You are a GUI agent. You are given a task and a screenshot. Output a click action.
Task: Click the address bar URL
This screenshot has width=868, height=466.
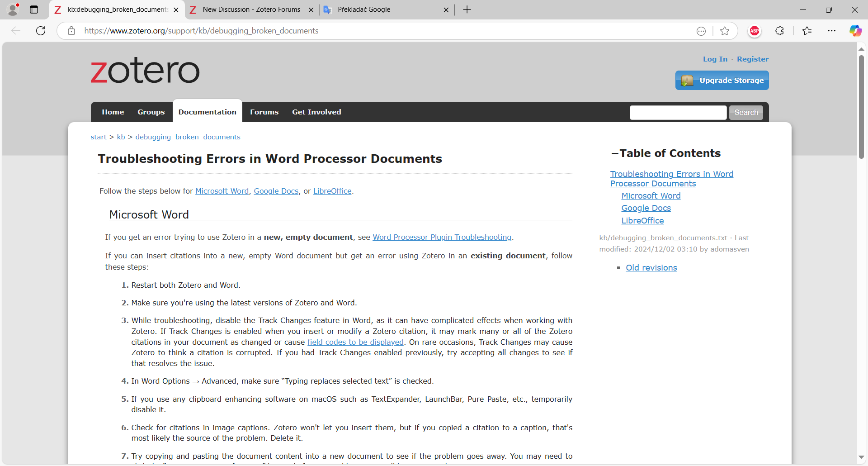(x=201, y=31)
